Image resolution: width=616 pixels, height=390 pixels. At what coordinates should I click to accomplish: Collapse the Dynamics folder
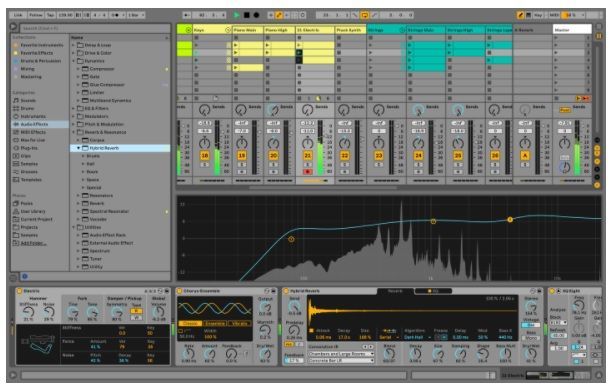[73, 61]
